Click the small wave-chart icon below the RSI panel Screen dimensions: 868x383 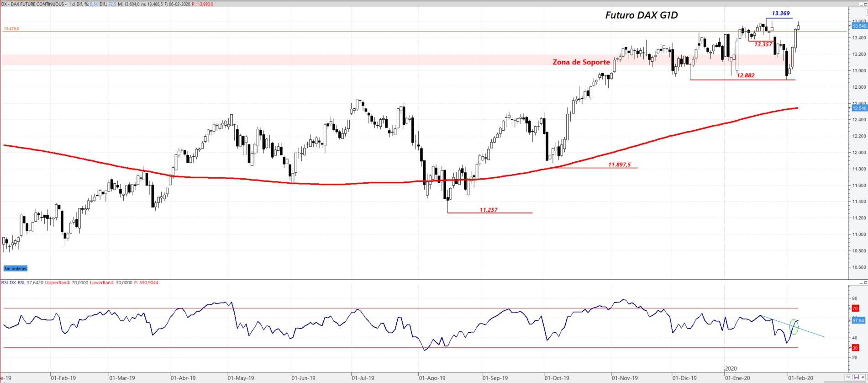pyautogui.click(x=848, y=377)
